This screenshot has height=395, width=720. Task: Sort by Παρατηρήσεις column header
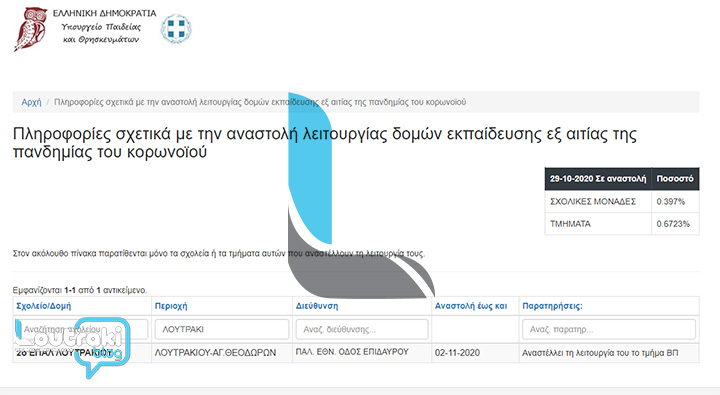click(552, 306)
